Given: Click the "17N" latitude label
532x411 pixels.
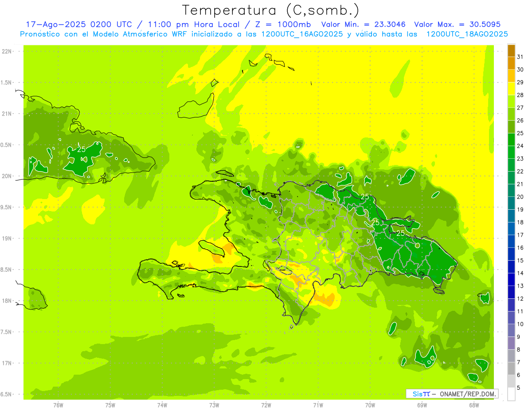Looking at the screenshot, I should tap(7, 363).
